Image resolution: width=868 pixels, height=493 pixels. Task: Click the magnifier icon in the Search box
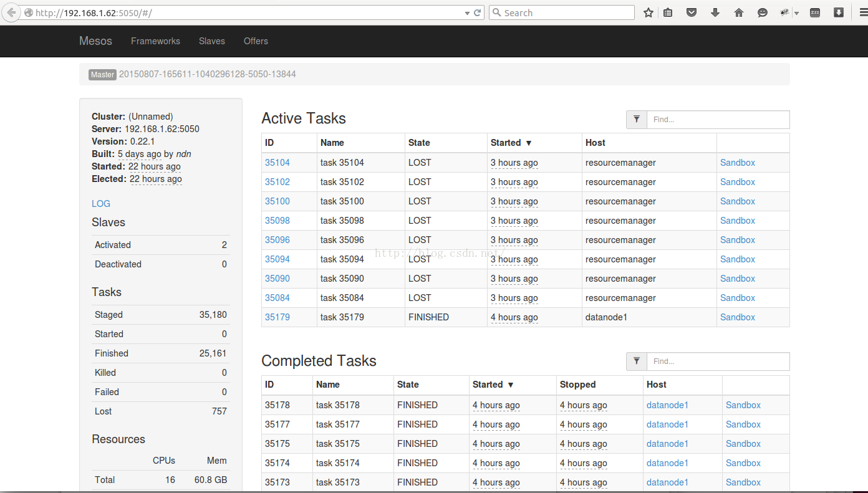496,12
